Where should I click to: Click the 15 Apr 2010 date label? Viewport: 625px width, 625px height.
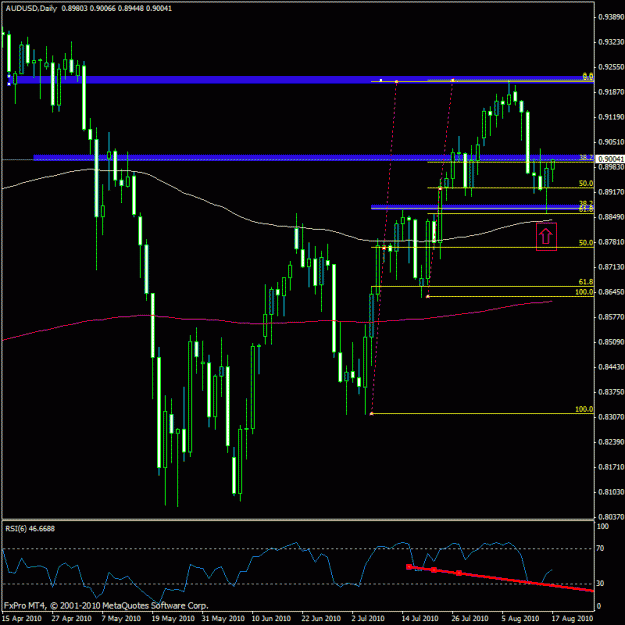point(22,619)
